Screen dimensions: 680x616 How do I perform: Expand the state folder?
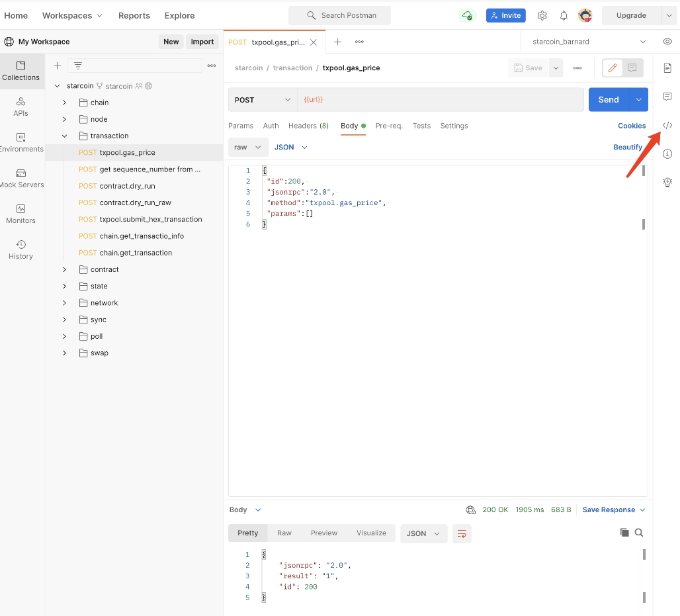pyautogui.click(x=64, y=286)
